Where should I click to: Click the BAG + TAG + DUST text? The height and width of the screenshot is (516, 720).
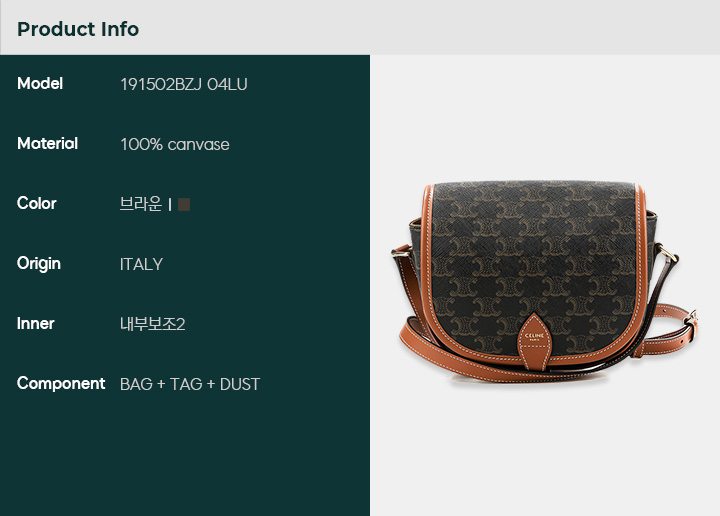tap(190, 384)
